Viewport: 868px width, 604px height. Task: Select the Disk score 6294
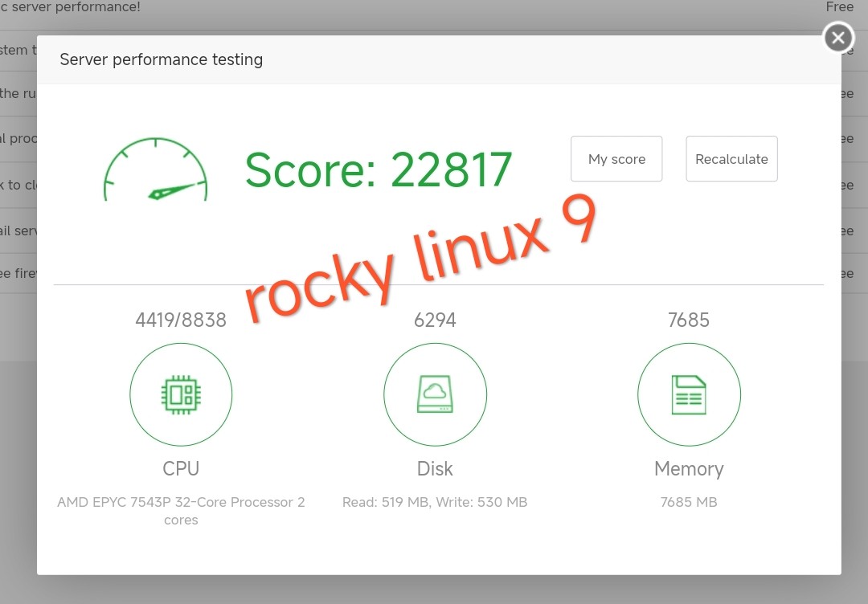pos(435,320)
